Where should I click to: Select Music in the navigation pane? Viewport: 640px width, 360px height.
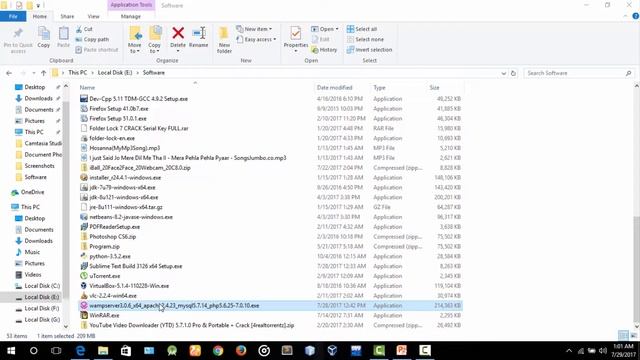pos(32,252)
